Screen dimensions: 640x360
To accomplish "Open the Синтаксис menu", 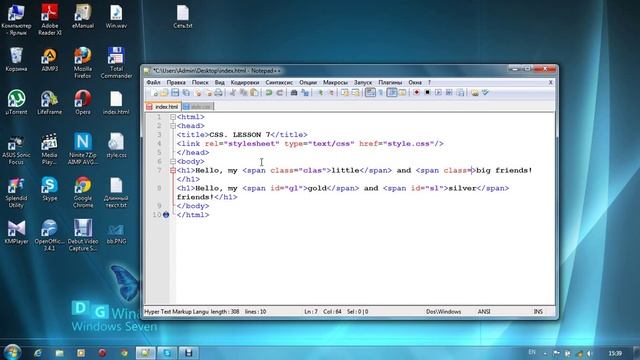I will tap(279, 82).
